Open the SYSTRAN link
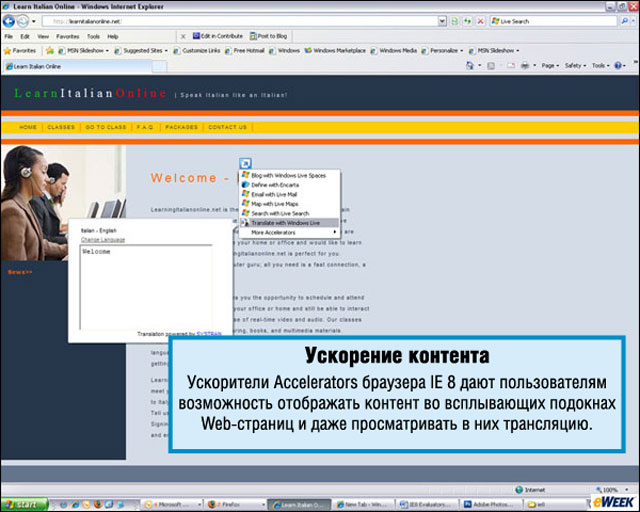Image resolution: width=640 pixels, height=512 pixels. 209,334
